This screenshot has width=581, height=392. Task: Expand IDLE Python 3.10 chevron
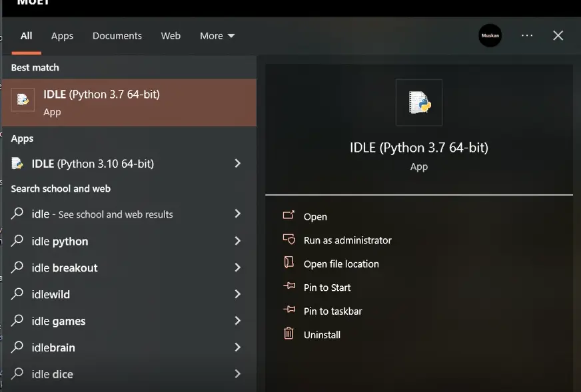237,163
